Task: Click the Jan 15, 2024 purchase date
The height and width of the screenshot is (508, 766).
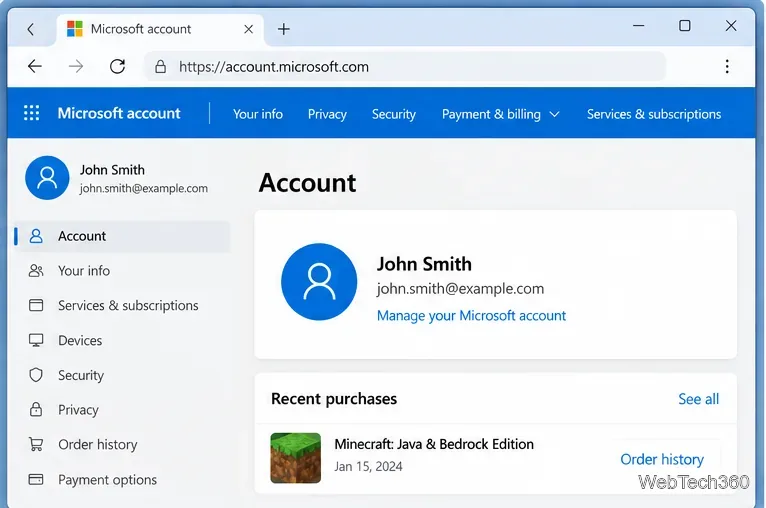Action: tap(368, 466)
